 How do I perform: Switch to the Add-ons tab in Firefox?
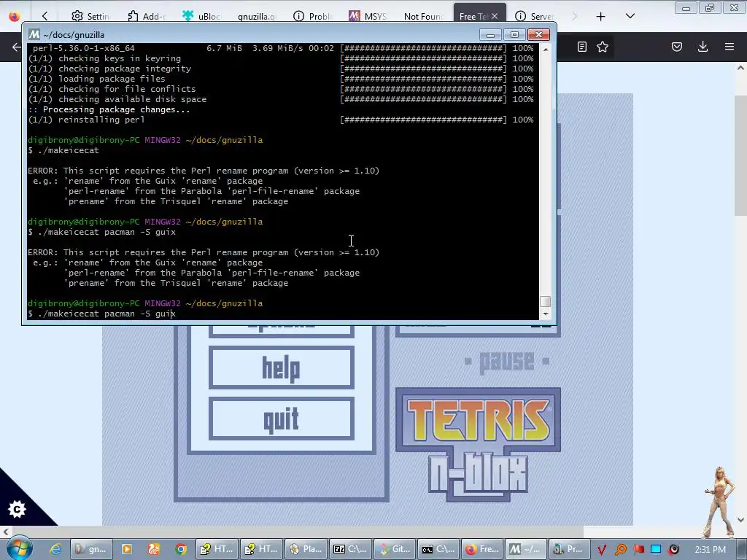coord(146,16)
